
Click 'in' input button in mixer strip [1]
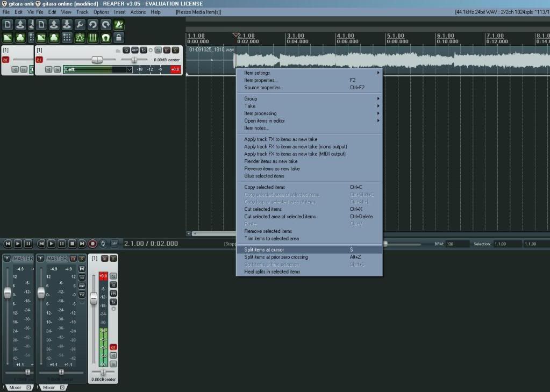113,364
